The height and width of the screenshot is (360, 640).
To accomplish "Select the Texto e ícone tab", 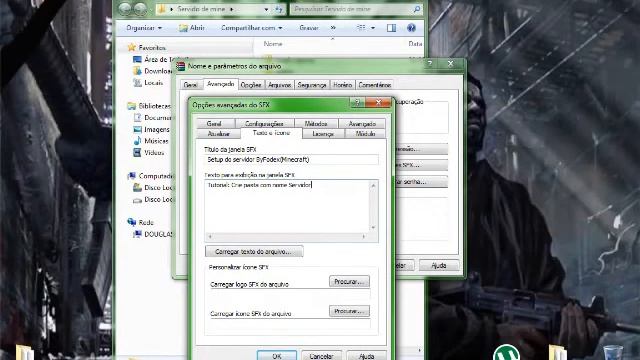I will (x=271, y=133).
